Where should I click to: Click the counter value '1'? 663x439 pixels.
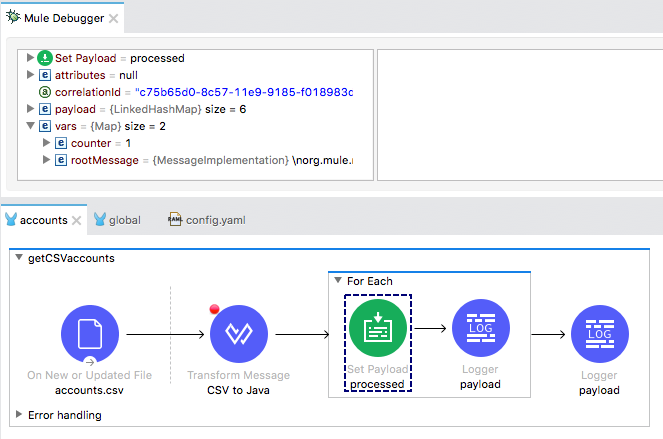pos(128,143)
